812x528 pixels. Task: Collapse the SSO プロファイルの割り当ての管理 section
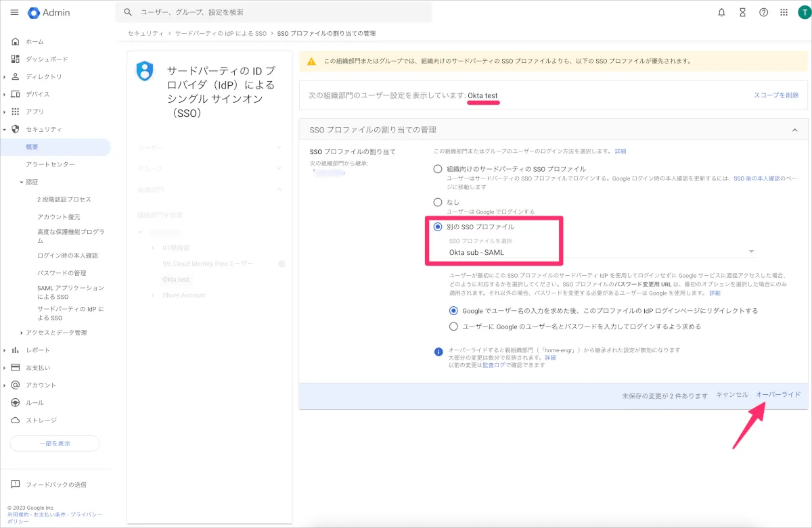click(x=794, y=130)
